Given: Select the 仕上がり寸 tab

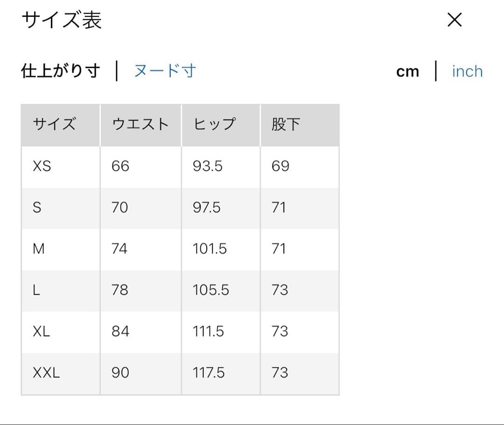Looking at the screenshot, I should click(61, 71).
